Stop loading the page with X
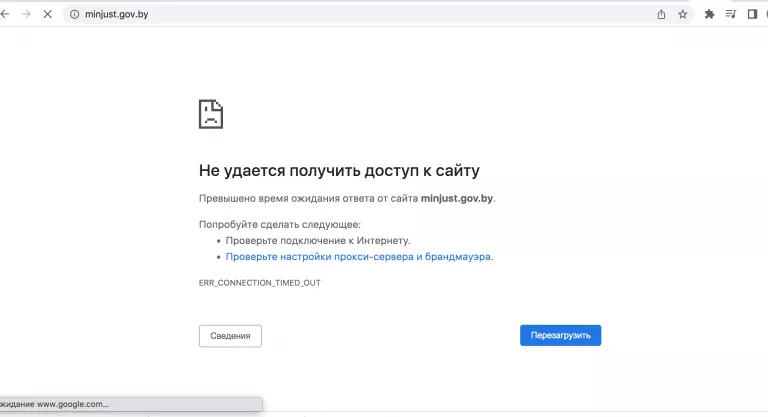768x417 pixels. pos(48,14)
